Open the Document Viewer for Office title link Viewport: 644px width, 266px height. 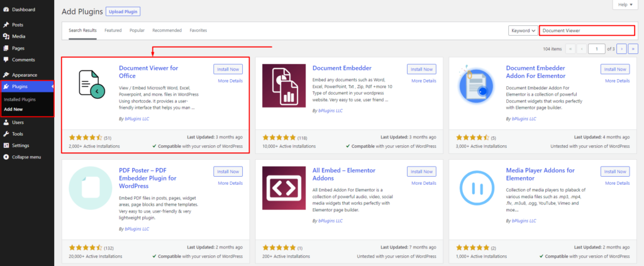tap(148, 72)
